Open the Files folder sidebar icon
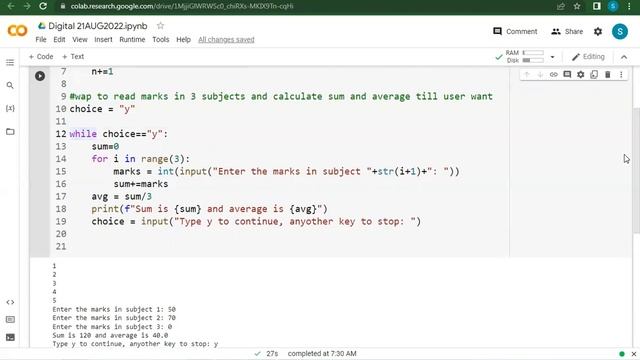 [10, 131]
